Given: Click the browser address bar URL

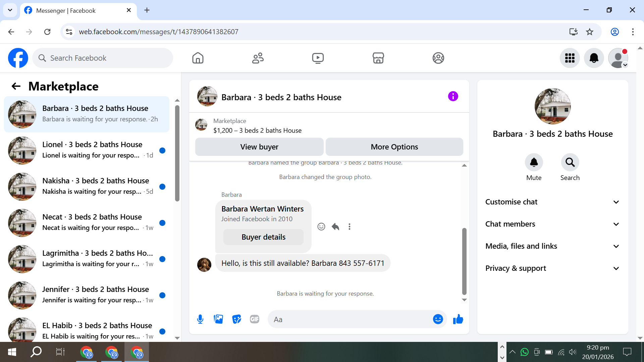Looking at the screenshot, I should [159, 32].
